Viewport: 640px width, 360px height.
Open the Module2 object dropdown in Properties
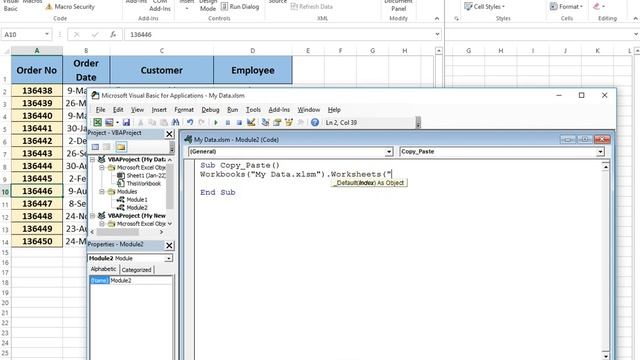click(168, 258)
